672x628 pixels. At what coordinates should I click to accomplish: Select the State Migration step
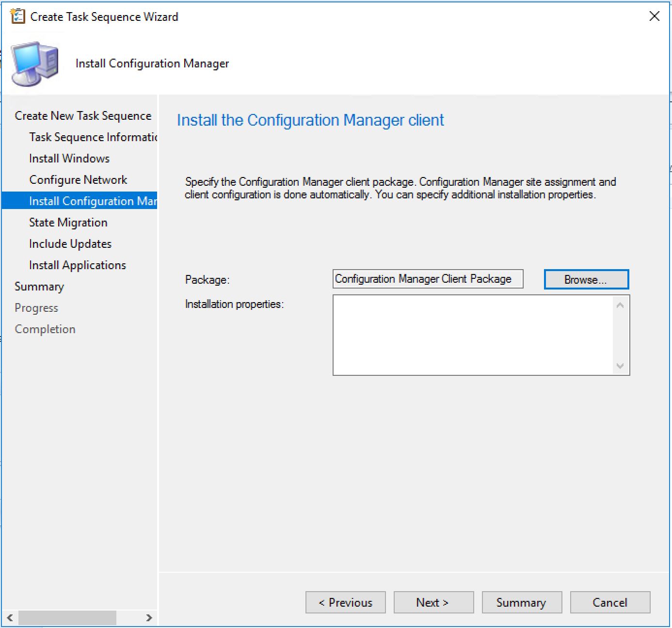[68, 223]
